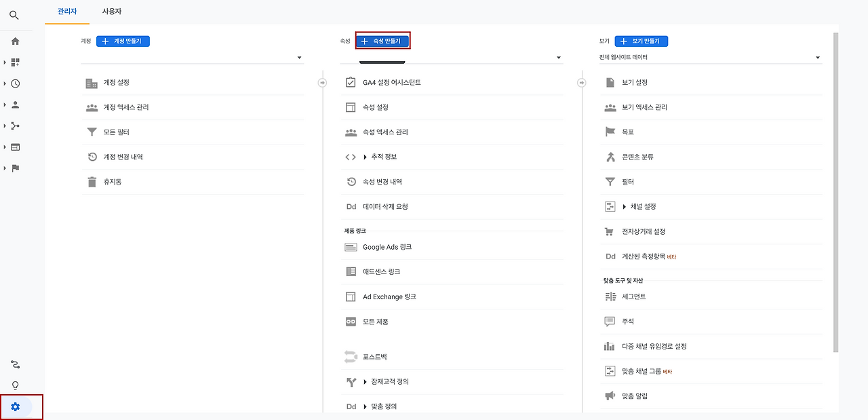
Task: Open the search magnifier in sidebar
Action: pos(14,15)
